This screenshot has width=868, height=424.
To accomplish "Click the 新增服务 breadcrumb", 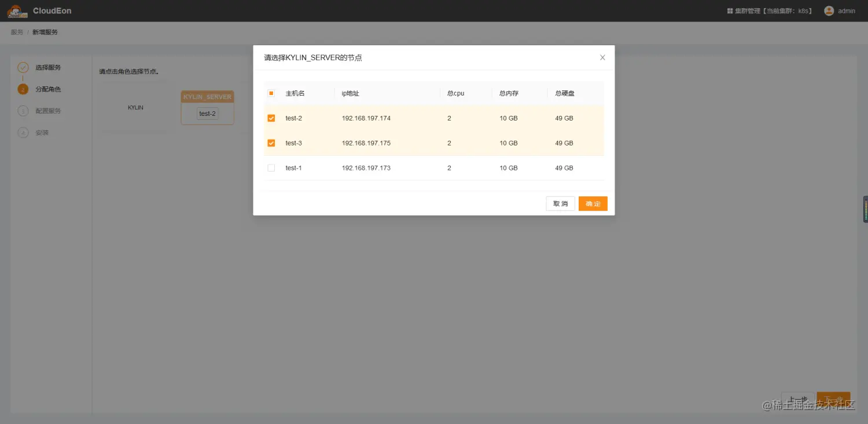I will 45,32.
